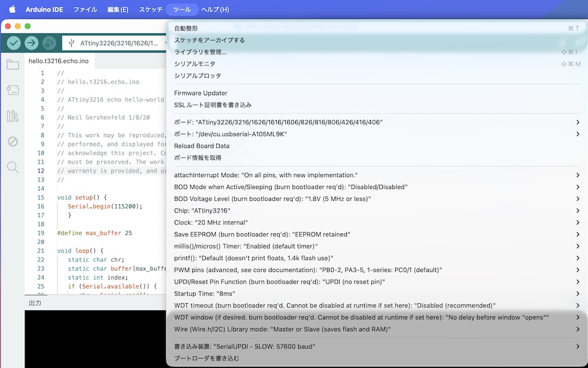Image resolution: width=588 pixels, height=368 pixels.
Task: Select シリアルモニタ from the tools menu
Action: pyautogui.click(x=195, y=64)
